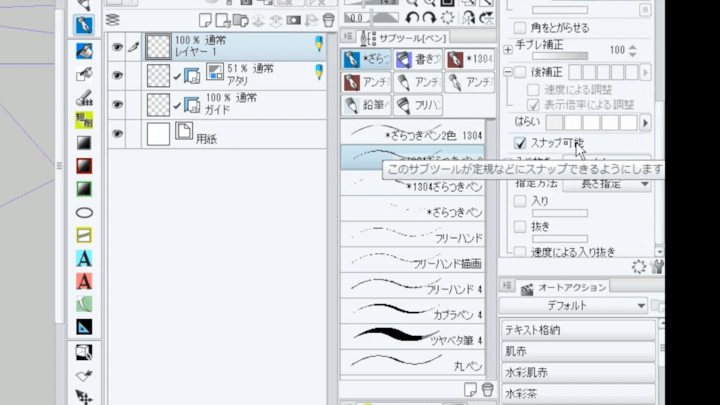Create copy of sub tool icon
The image size is (720, 405).
click(470, 389)
